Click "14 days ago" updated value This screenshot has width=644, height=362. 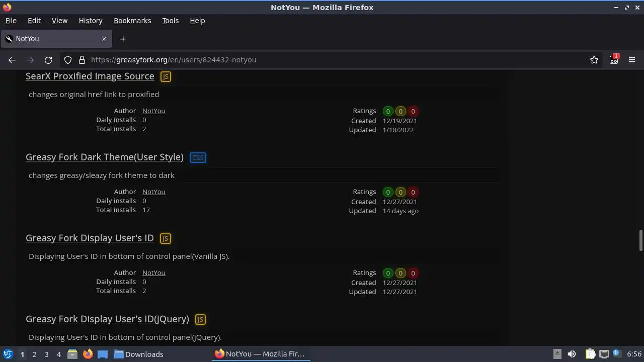(400, 211)
